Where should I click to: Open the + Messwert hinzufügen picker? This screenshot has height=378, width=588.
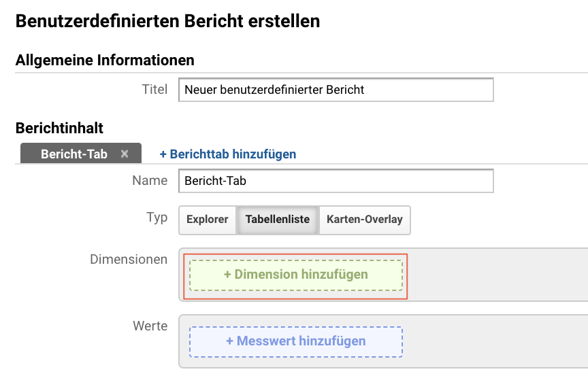tap(296, 342)
